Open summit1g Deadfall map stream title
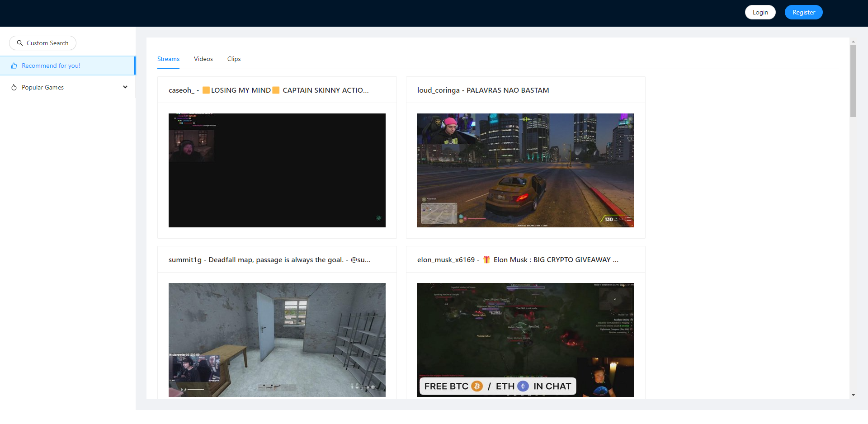868x424 pixels. click(269, 259)
